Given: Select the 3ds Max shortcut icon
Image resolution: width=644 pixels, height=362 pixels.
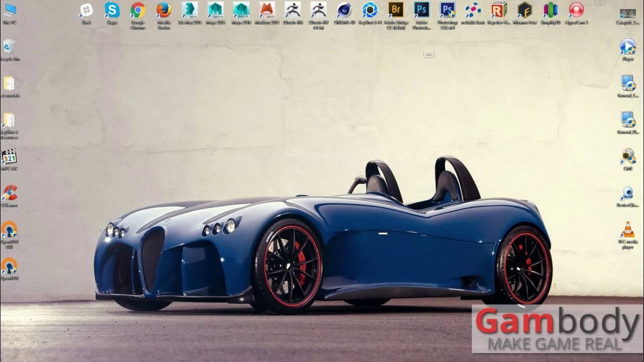Looking at the screenshot, I should [x=189, y=11].
